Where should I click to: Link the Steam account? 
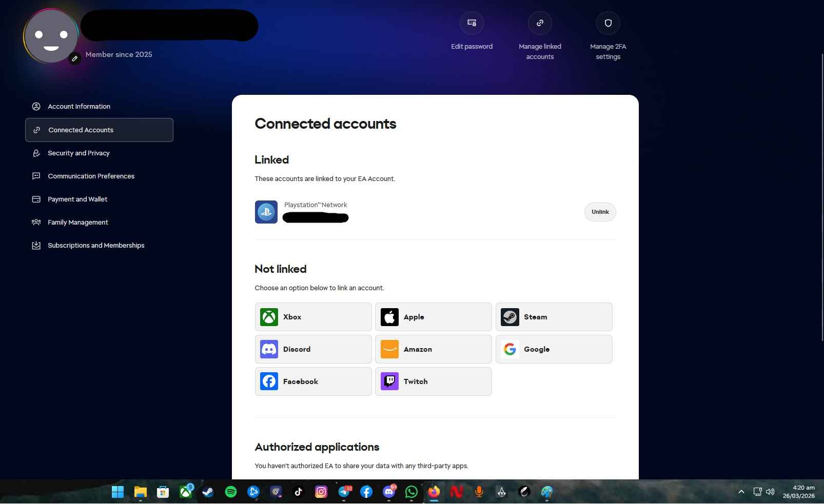pyautogui.click(x=554, y=317)
